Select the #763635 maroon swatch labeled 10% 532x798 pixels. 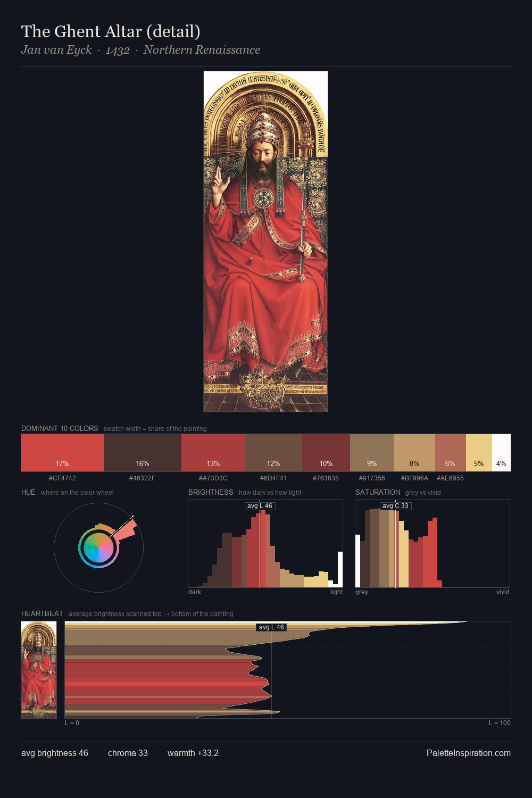(x=326, y=453)
